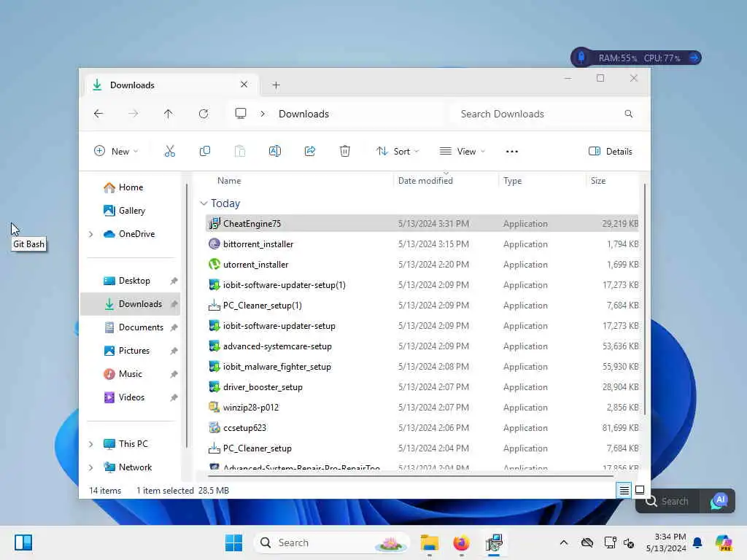Screen dimensions: 747x560
Task: Click the Delete trash icon
Action: tap(345, 152)
